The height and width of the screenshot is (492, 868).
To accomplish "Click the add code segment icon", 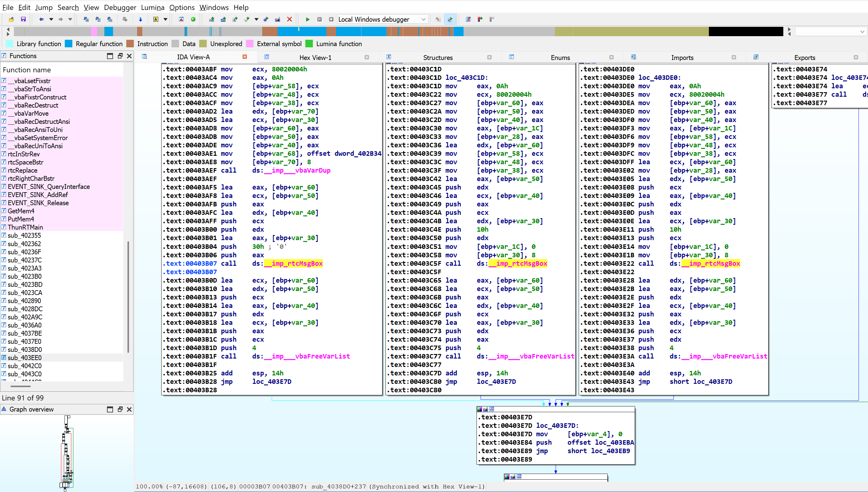I will [212, 19].
